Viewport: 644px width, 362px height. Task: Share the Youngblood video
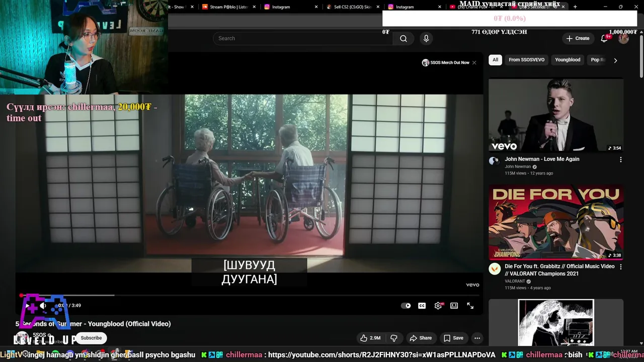[421, 338]
